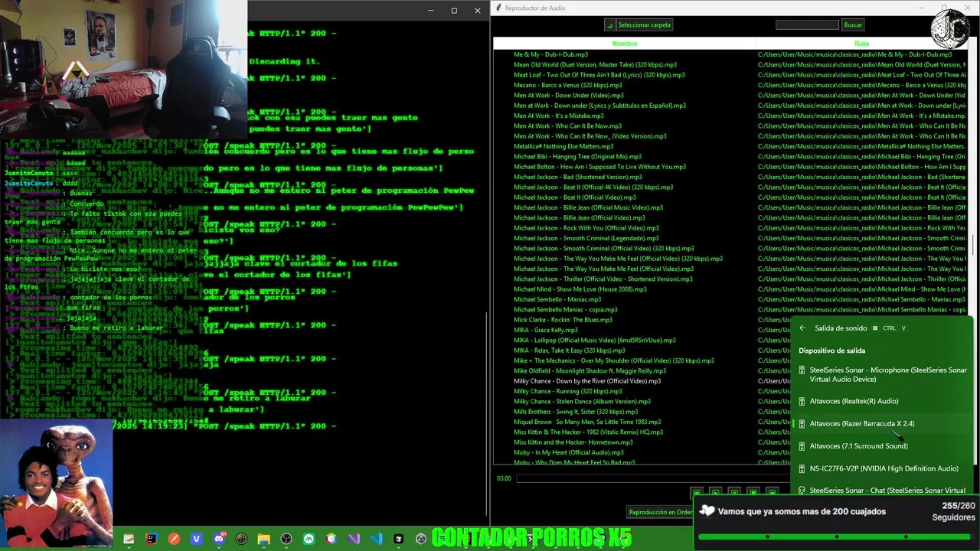Screen dimensions: 980x551
Task: Select Mecano - Barco a Venus song
Action: [568, 85]
